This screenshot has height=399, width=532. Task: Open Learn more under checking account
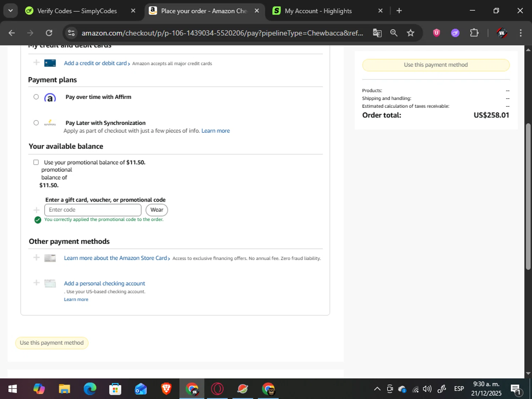[76, 299]
